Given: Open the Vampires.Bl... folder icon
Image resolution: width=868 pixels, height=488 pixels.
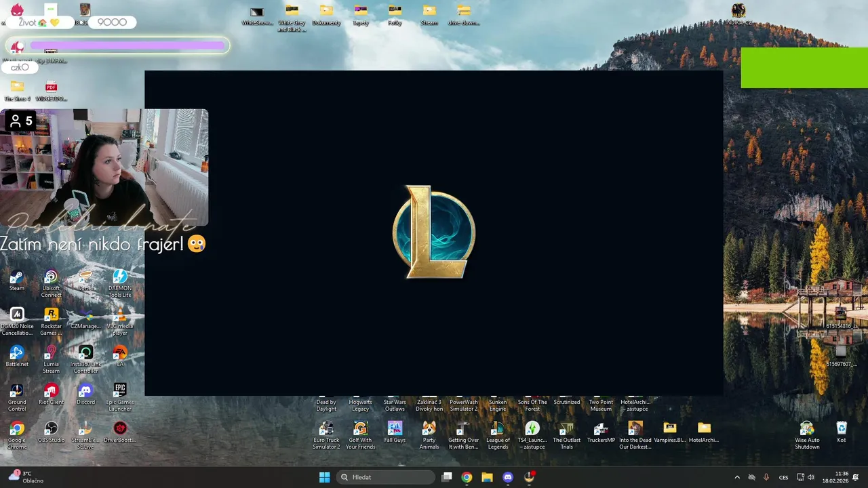Looking at the screenshot, I should coord(670,432).
